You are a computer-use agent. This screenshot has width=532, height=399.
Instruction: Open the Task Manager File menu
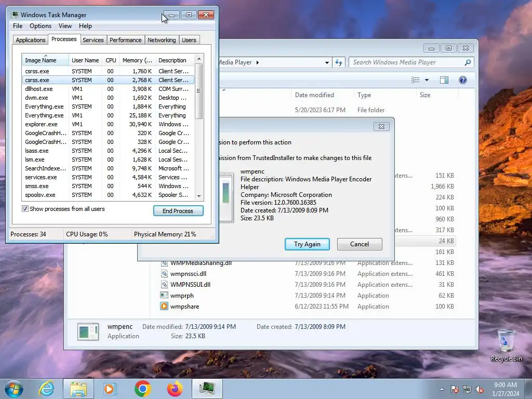click(18, 26)
